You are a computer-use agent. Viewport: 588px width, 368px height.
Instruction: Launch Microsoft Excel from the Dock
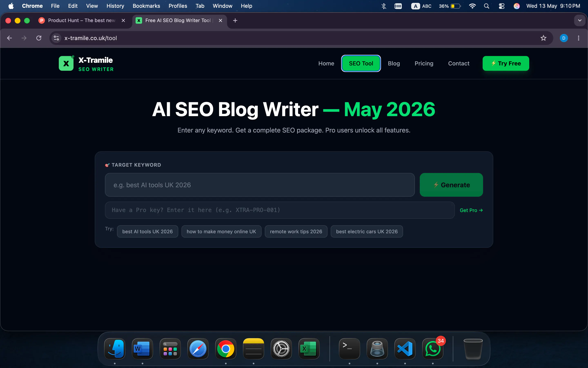click(x=309, y=349)
